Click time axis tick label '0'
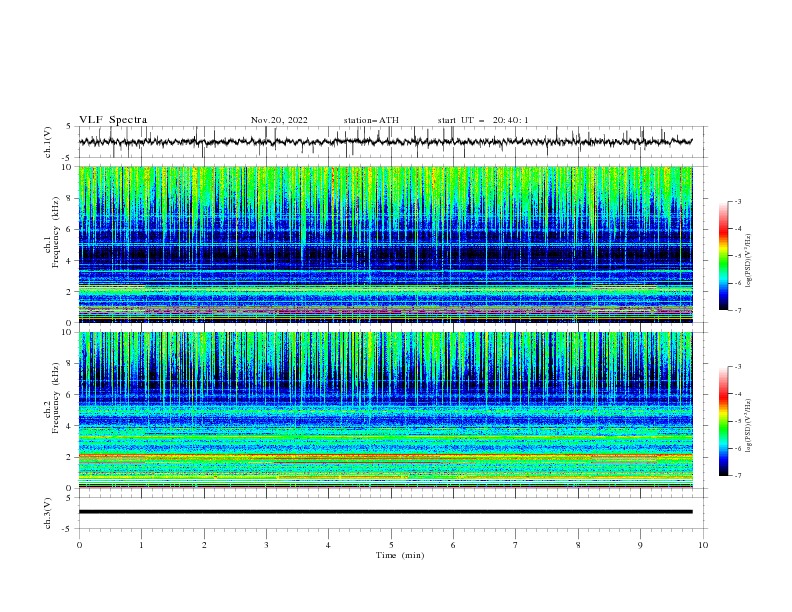This screenshot has height=612, width=792. (x=79, y=545)
